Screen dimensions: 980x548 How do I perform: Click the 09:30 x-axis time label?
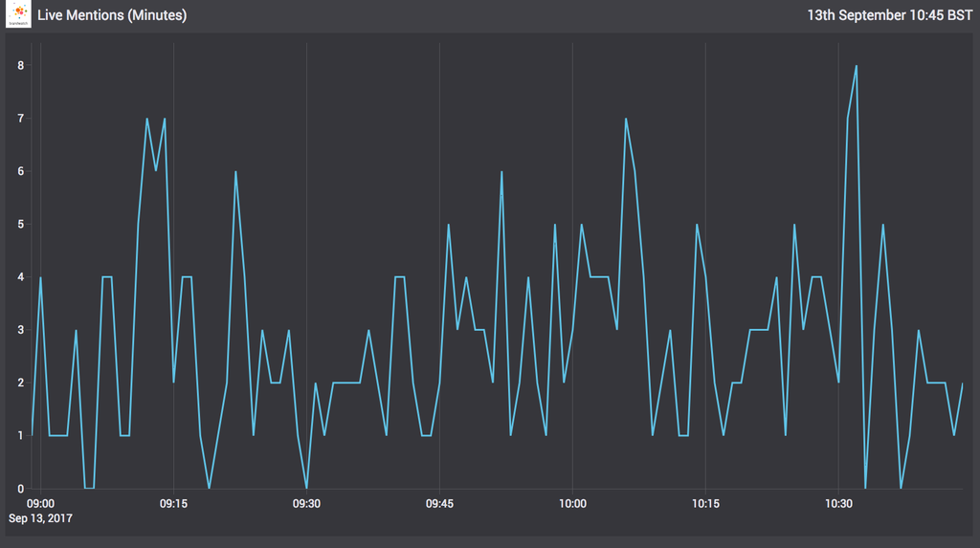[x=306, y=503]
